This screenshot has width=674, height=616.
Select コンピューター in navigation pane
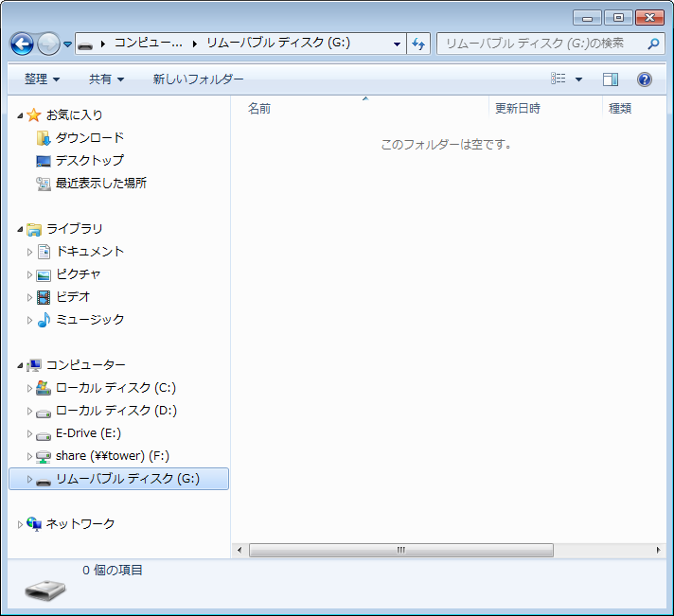coord(85,365)
